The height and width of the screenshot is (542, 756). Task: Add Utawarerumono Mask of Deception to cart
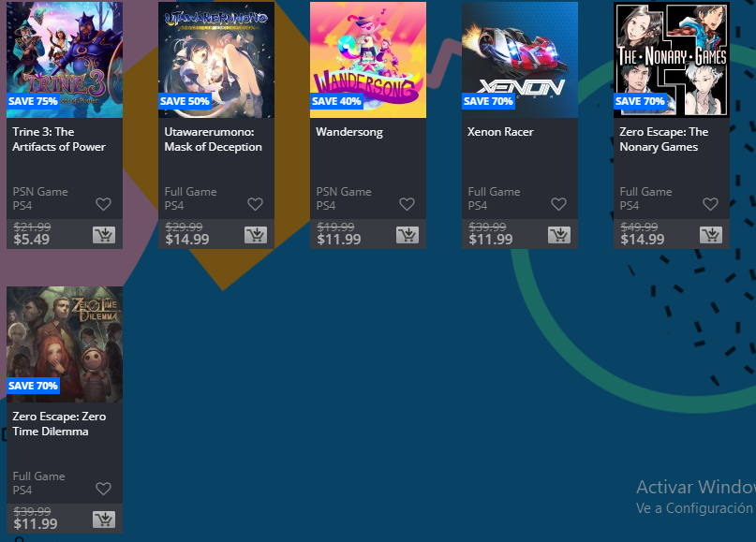pos(256,235)
